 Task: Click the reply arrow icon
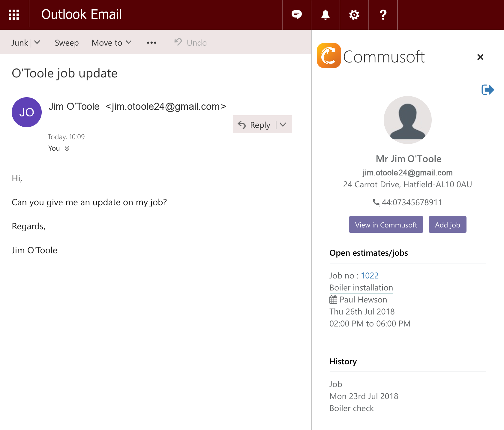tap(242, 125)
